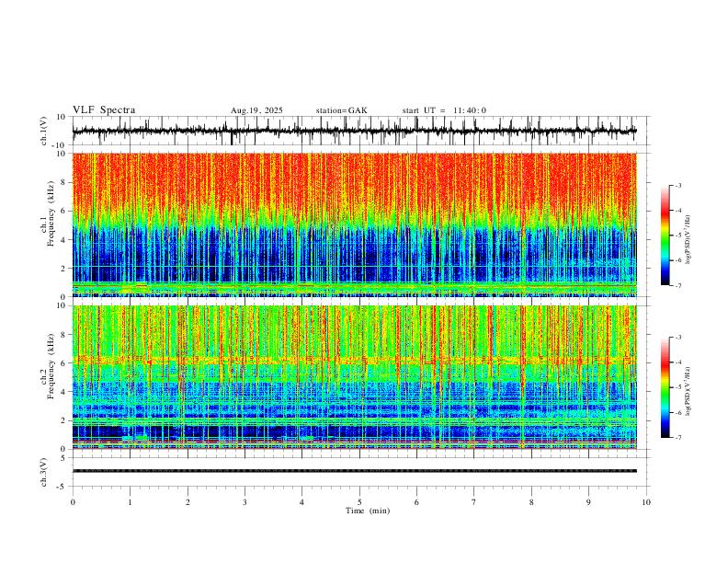The image size is (728, 563).
Task: Select ch.2 "Frequency (kHz)" axis label
Action: pos(51,365)
